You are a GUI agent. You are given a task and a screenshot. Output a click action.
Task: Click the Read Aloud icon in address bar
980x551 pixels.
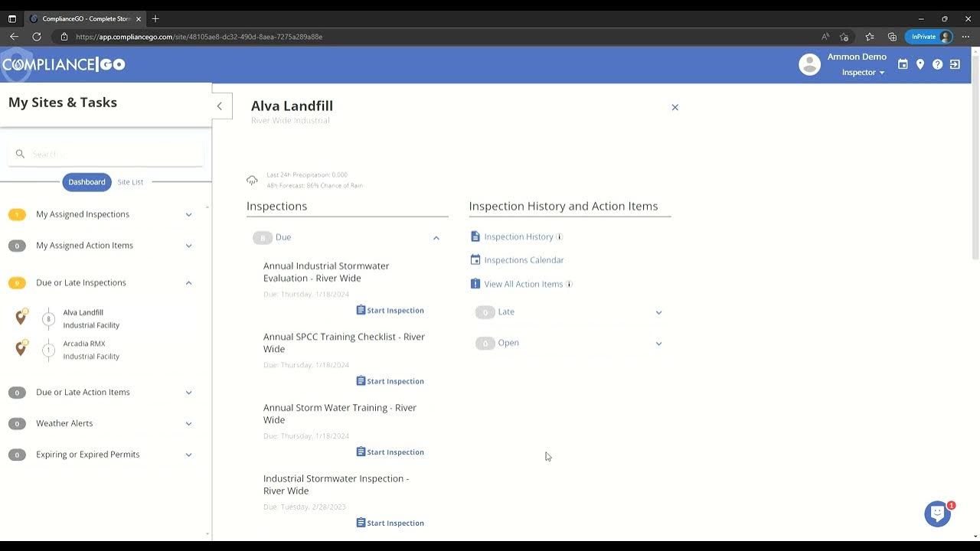(825, 37)
